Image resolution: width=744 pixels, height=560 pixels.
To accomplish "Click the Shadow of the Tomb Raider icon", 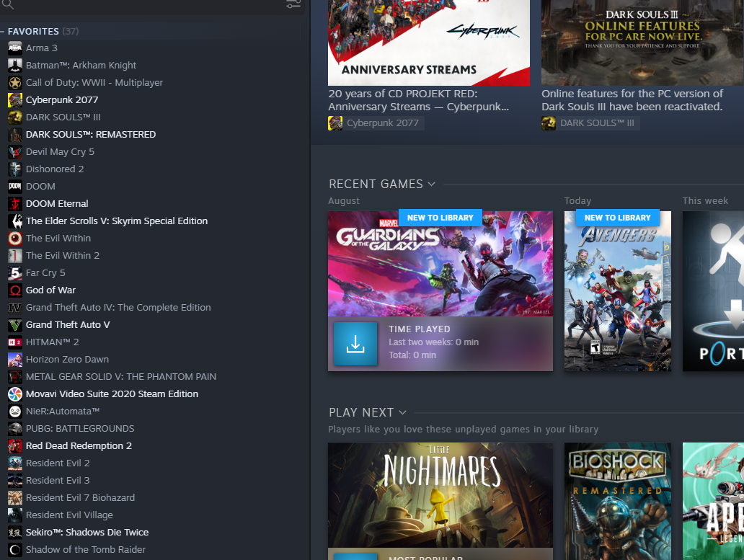I will pos(14,550).
